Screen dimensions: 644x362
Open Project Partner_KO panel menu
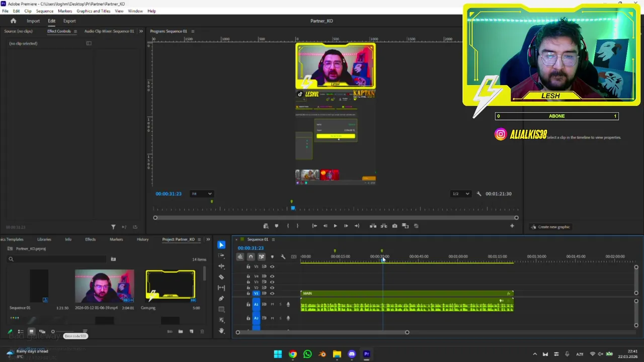(199, 239)
